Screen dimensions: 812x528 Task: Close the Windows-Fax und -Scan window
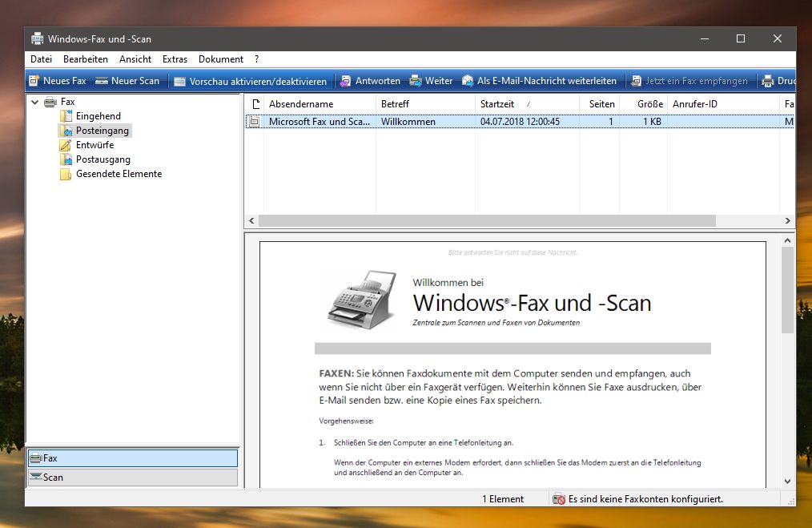click(778, 39)
